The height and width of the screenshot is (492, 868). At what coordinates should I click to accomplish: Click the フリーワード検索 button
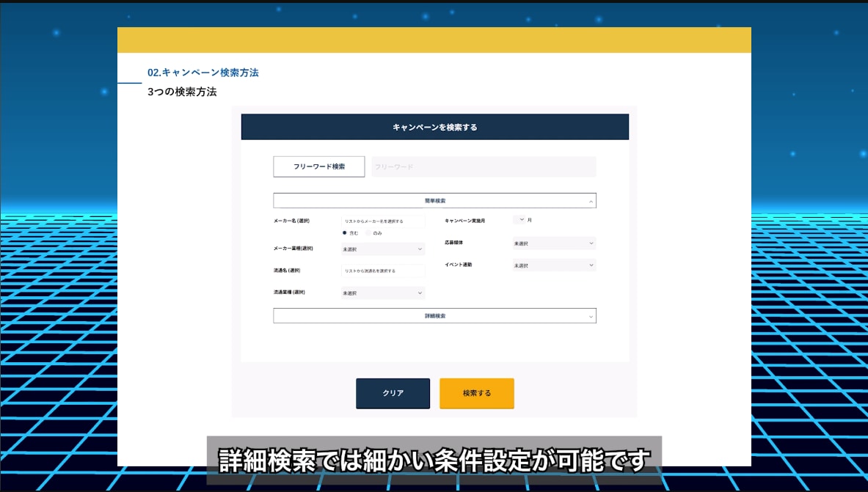[319, 166]
